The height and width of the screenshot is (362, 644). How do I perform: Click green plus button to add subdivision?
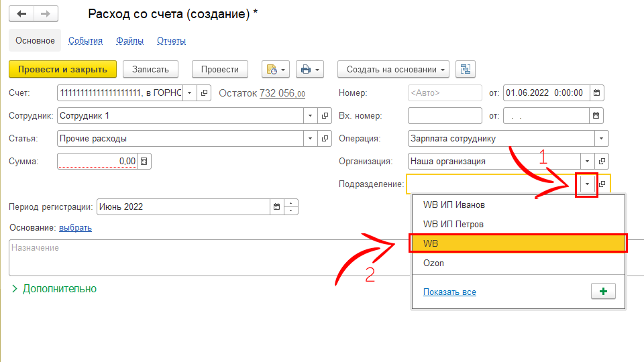click(603, 292)
